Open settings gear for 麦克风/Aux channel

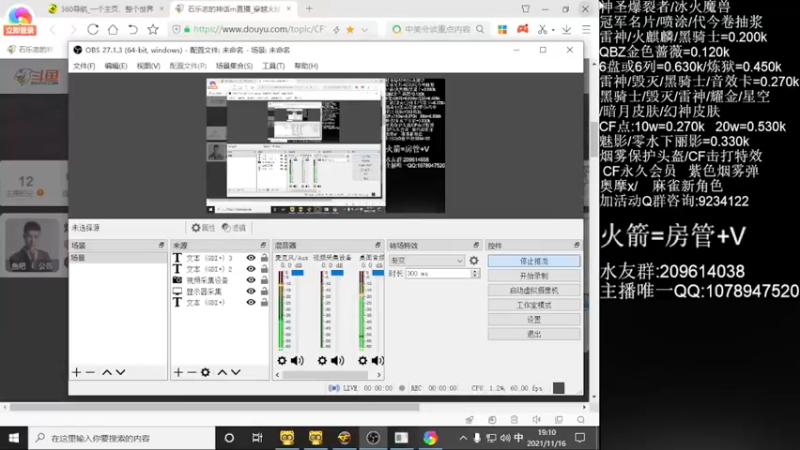pos(282,361)
